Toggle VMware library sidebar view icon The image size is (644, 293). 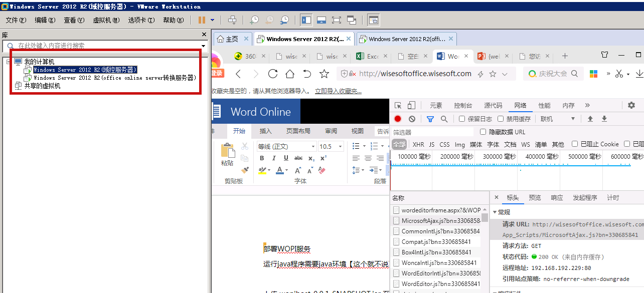tap(306, 20)
